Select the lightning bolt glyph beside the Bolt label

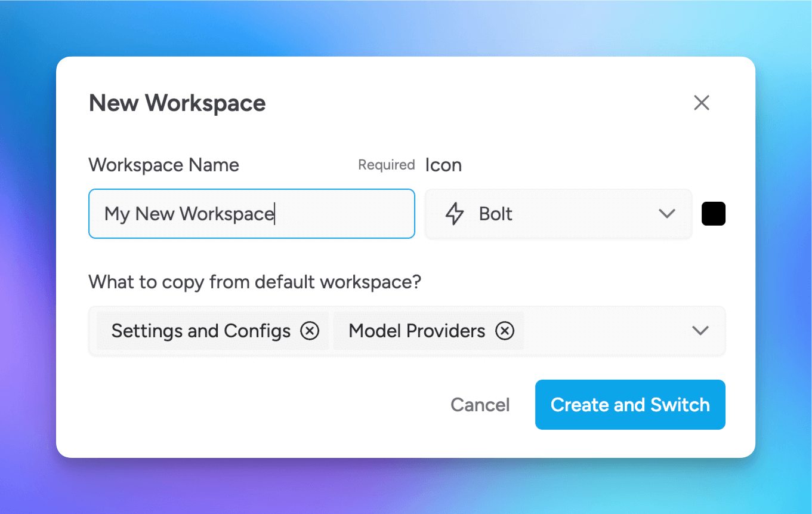tap(455, 214)
